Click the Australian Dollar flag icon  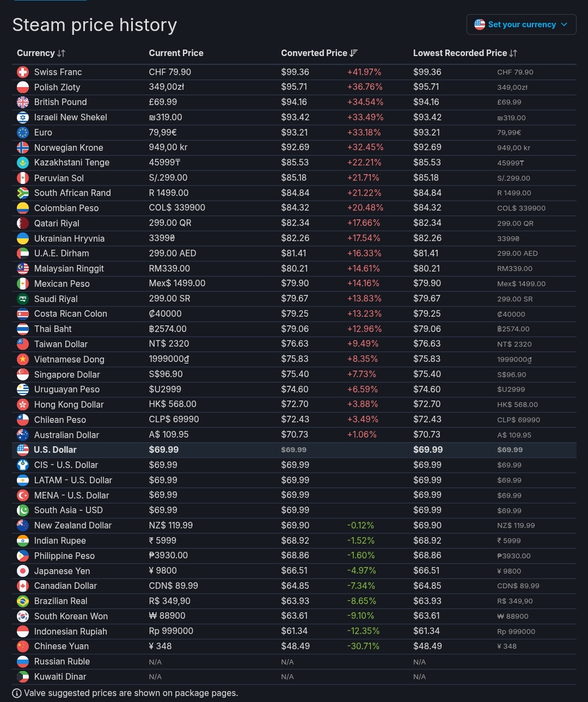pos(23,435)
